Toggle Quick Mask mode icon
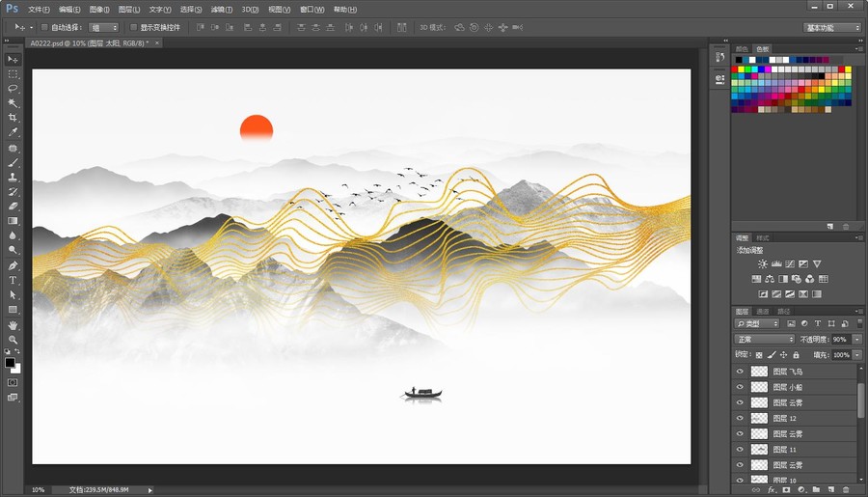868x497 pixels. click(13, 383)
